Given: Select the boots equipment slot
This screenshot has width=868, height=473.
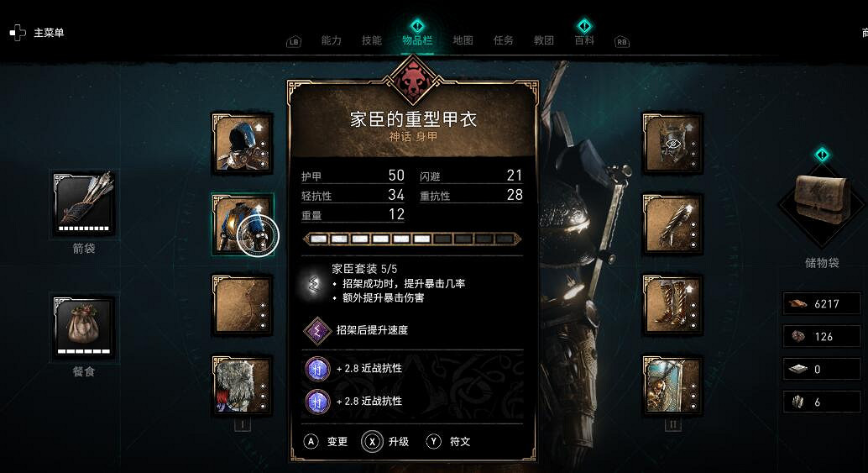Looking at the screenshot, I should click(672, 305).
